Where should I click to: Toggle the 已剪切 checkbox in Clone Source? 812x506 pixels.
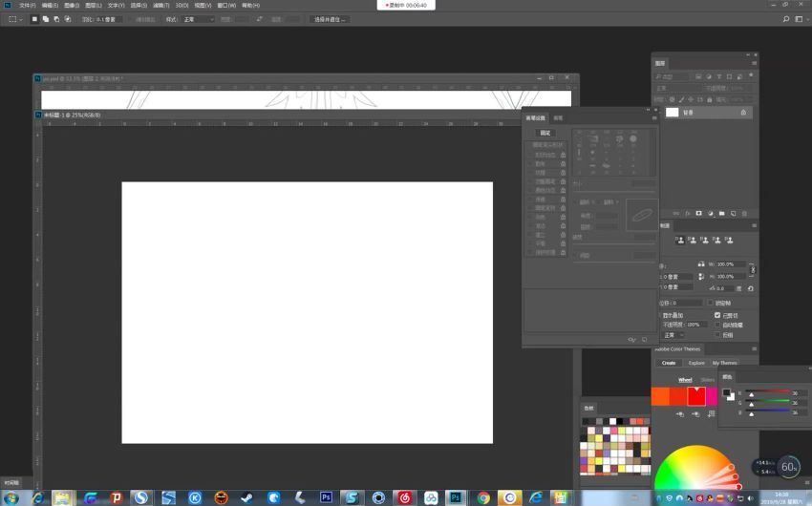717,315
